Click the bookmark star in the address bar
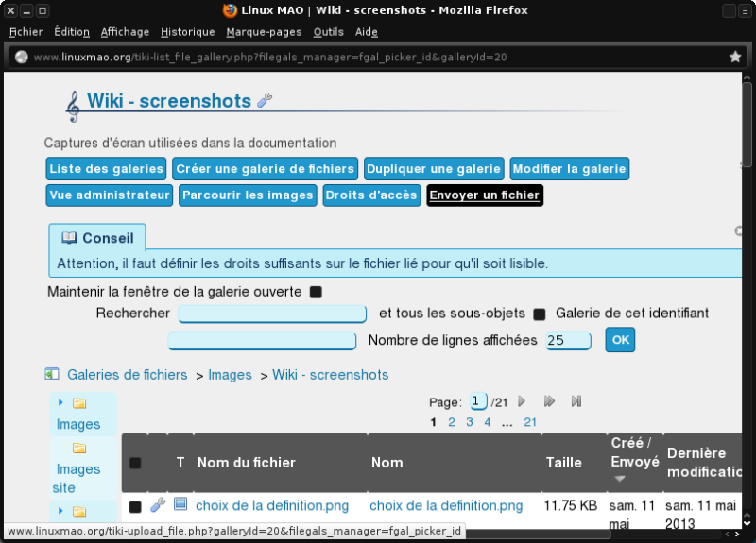Viewport: 756px width, 543px height. (735, 57)
